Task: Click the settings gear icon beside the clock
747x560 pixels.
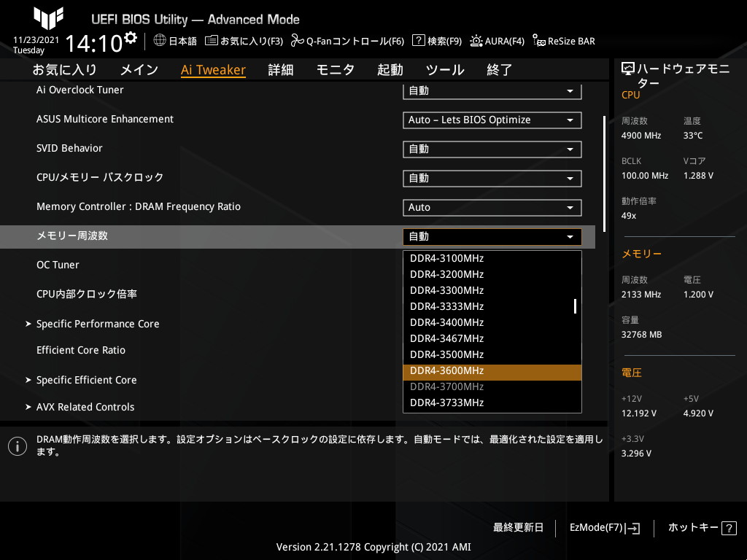Action: [x=131, y=38]
